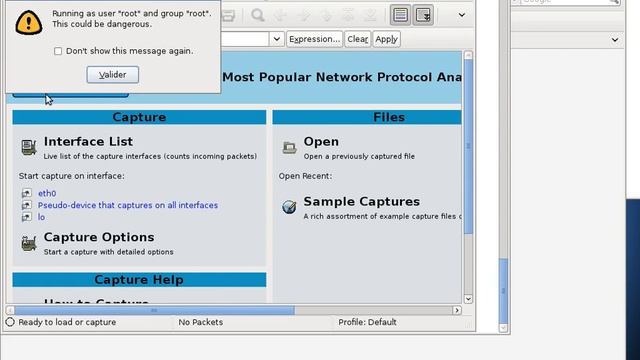
Task: Click the Clear filter button
Action: (358, 39)
